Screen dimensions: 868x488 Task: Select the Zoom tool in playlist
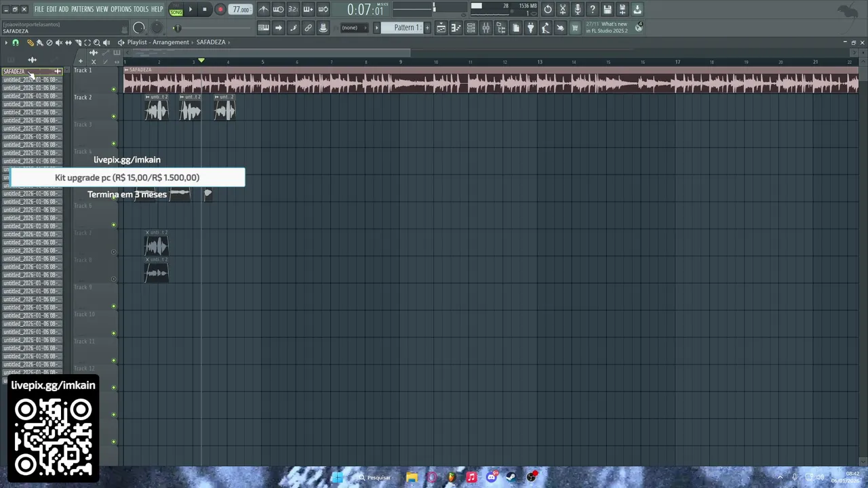click(97, 42)
